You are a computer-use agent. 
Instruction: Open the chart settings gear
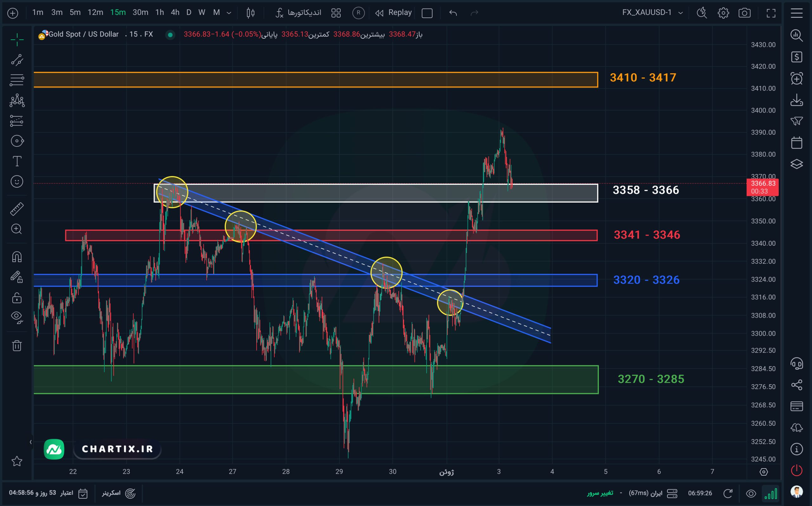coord(723,13)
